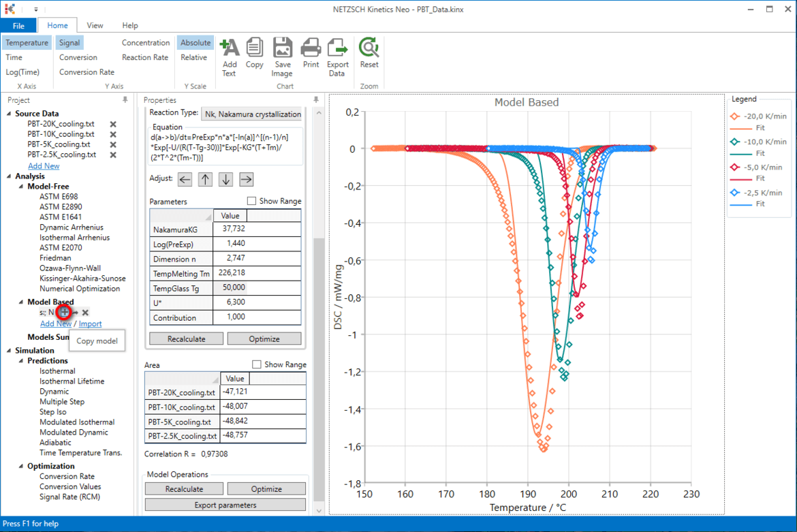Click the Adjust right arrow button
The image size is (797, 532).
(x=246, y=179)
